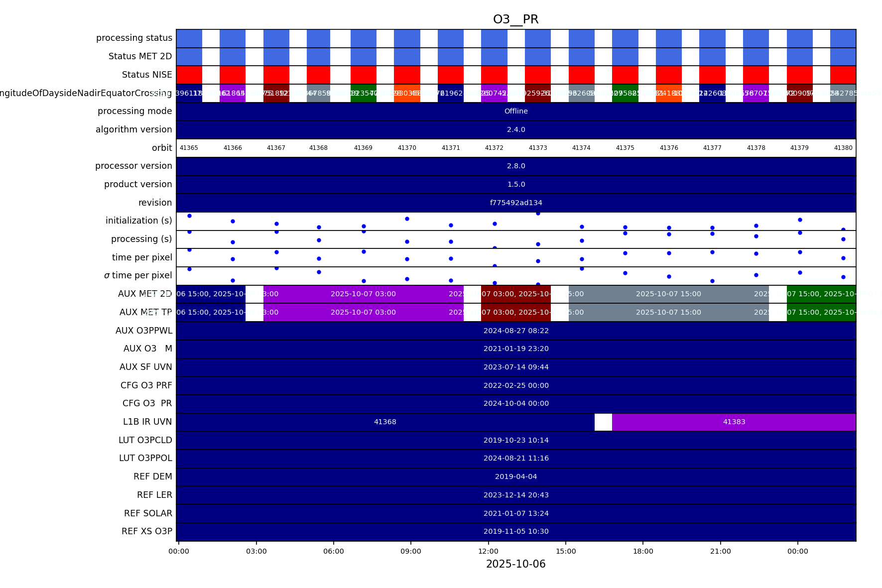Click product version value 1.5.0
The image size is (882, 588).
point(516,185)
